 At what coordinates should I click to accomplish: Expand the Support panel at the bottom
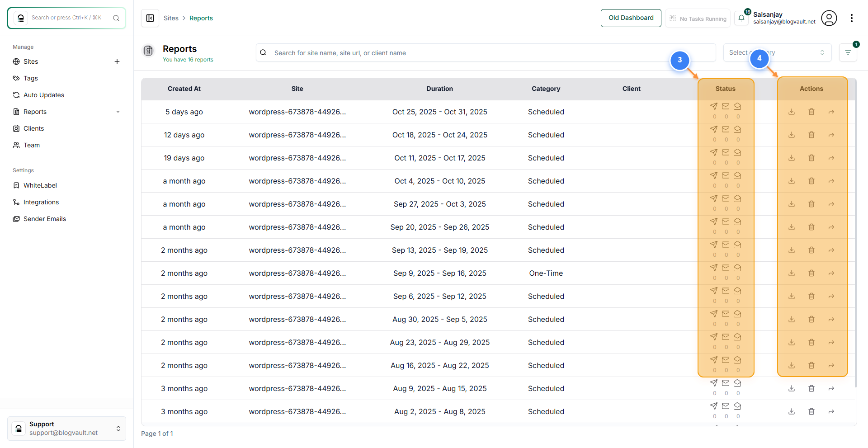click(118, 429)
